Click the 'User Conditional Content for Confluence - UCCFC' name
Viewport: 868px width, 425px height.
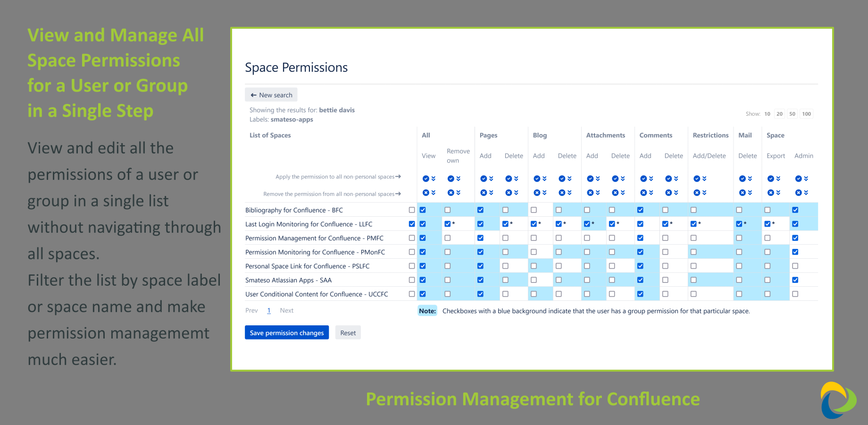(x=317, y=294)
